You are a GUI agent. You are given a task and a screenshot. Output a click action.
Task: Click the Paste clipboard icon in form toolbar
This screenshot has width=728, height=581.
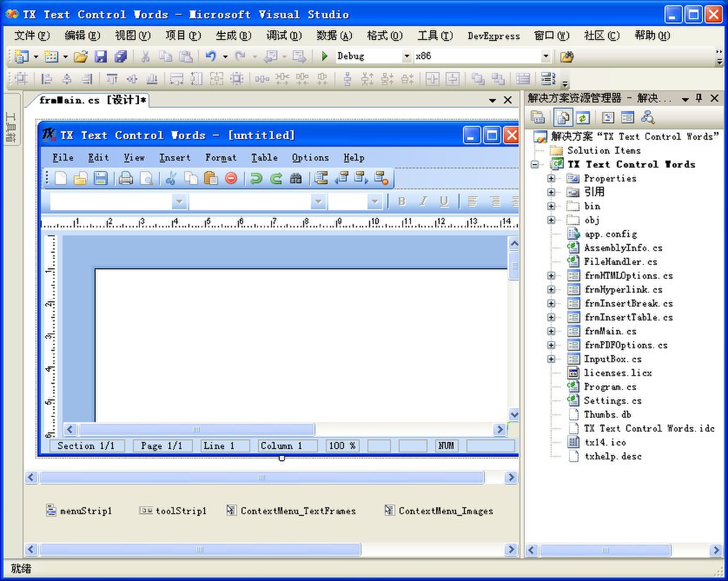(x=211, y=178)
